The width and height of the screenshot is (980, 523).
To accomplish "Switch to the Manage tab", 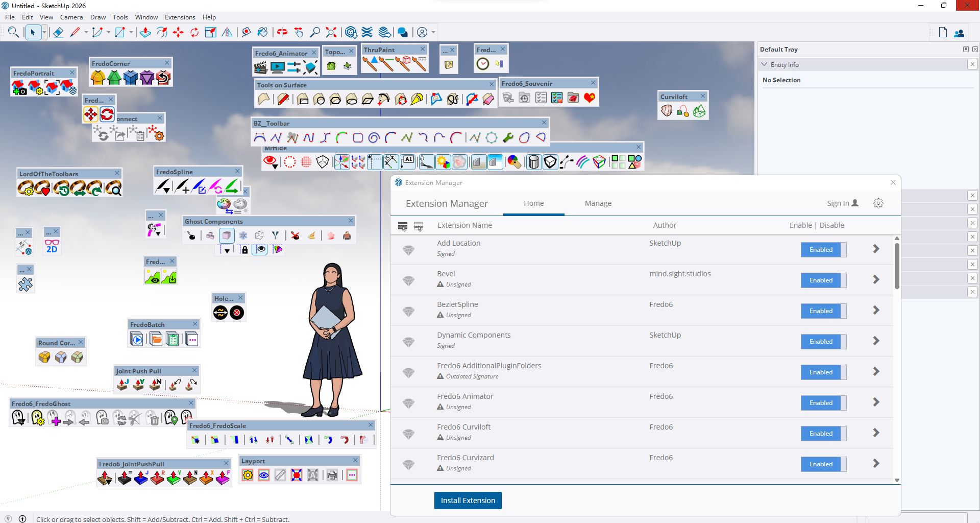I will point(598,203).
